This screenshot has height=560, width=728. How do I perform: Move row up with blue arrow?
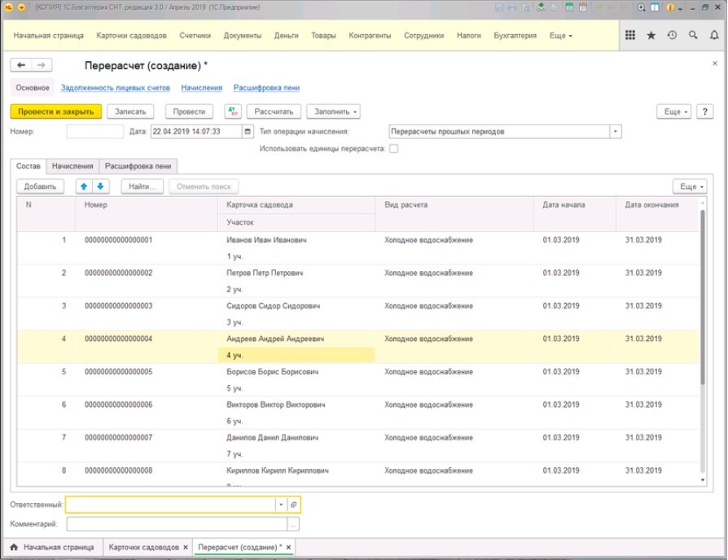tap(83, 186)
